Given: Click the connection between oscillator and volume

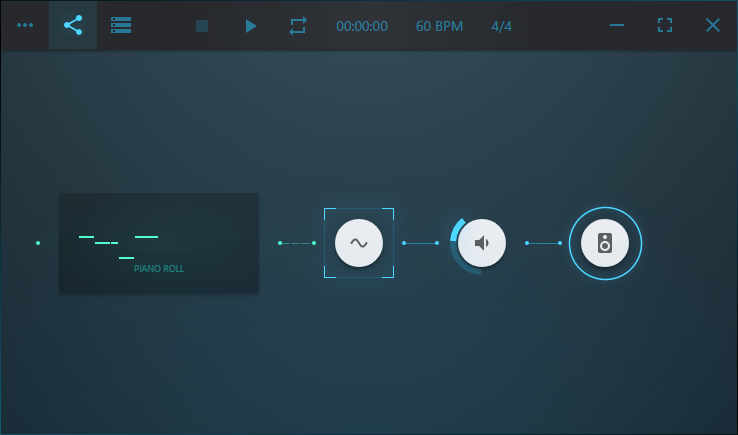Looking at the screenshot, I should tap(420, 243).
